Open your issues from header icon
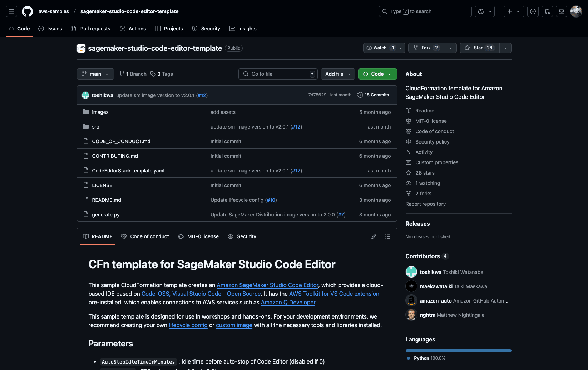 tap(533, 11)
